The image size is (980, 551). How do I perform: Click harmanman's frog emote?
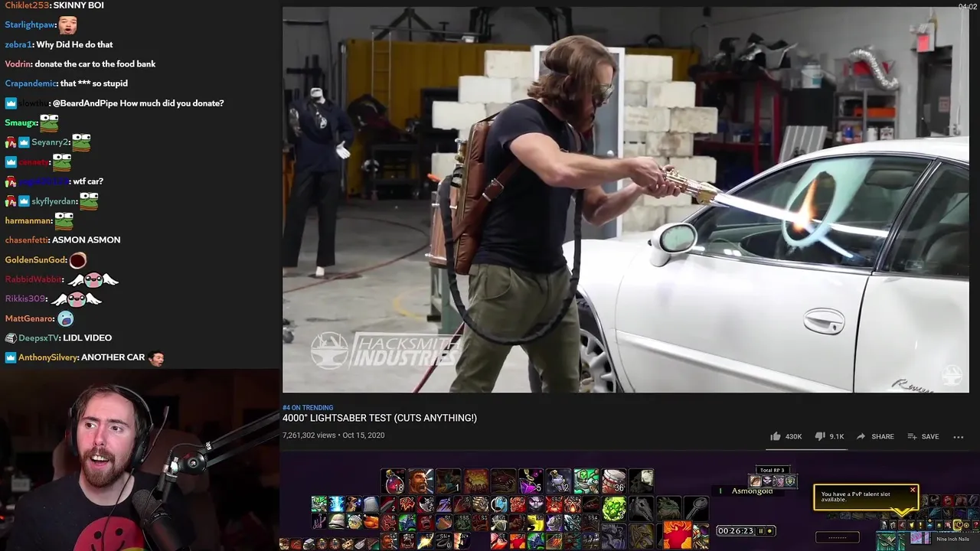coord(64,220)
